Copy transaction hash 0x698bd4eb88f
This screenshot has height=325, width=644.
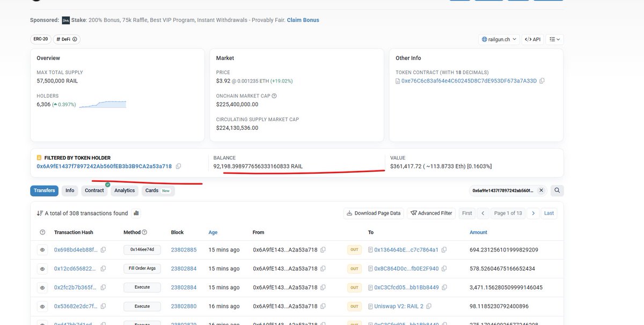click(103, 249)
